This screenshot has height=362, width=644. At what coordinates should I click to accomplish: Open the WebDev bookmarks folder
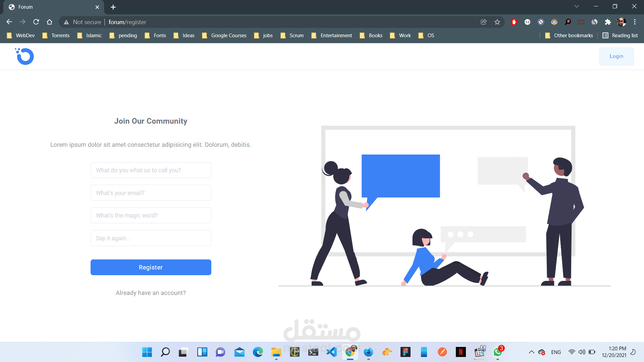[x=21, y=36]
